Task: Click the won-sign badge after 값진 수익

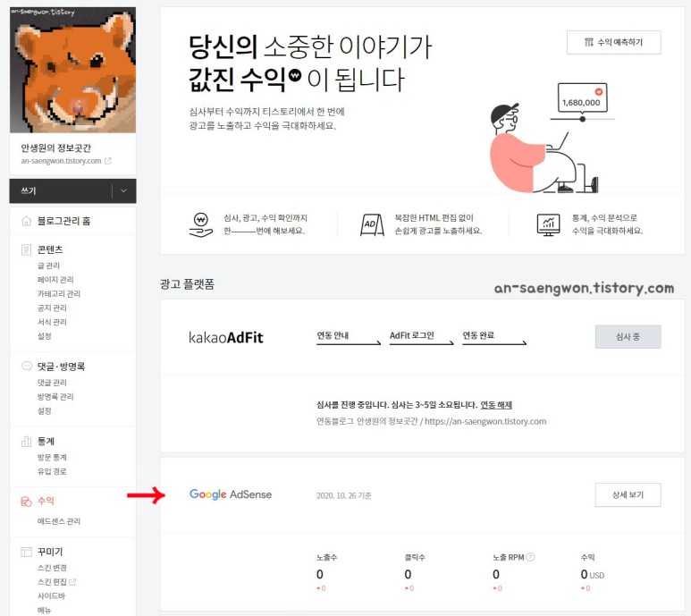Action: tap(295, 74)
